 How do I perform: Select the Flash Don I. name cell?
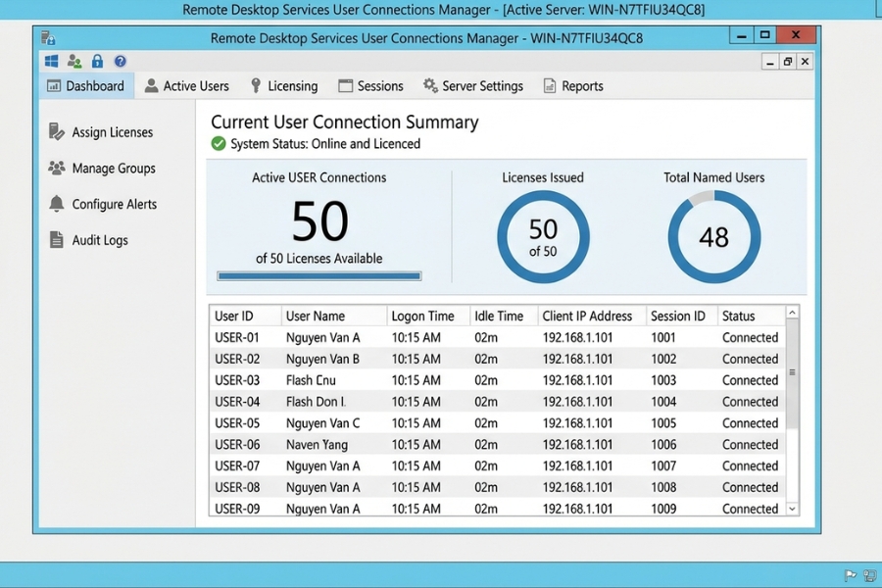tap(316, 402)
